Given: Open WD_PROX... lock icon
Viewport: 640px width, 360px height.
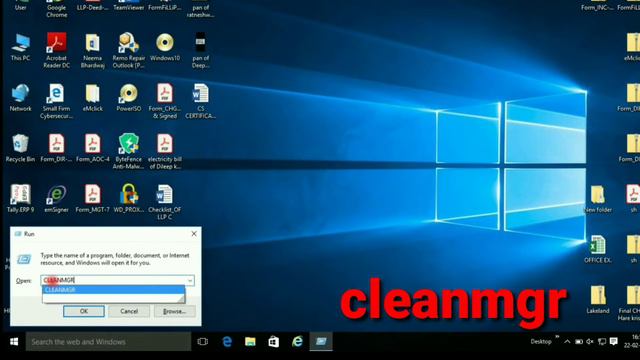Looking at the screenshot, I should (129, 198).
